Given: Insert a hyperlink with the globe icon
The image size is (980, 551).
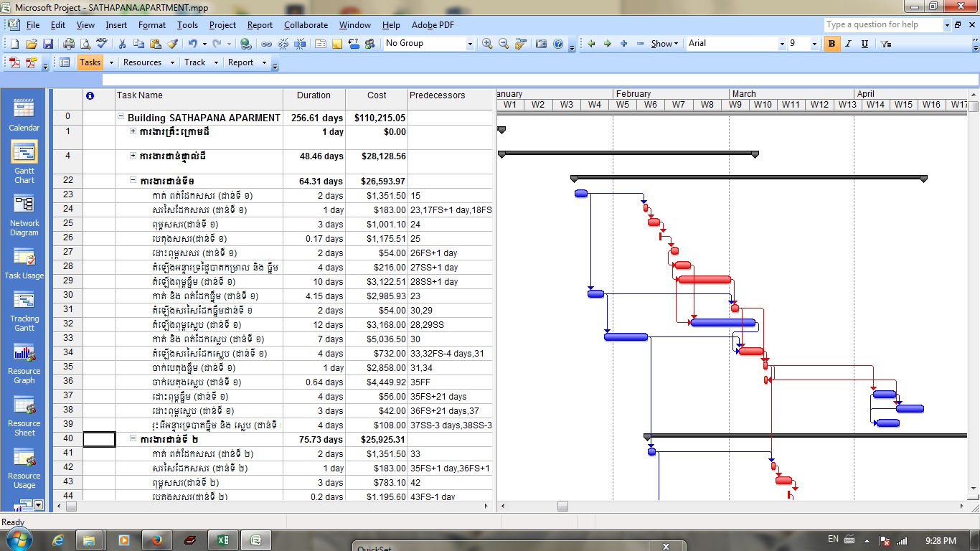Looking at the screenshot, I should 246,44.
